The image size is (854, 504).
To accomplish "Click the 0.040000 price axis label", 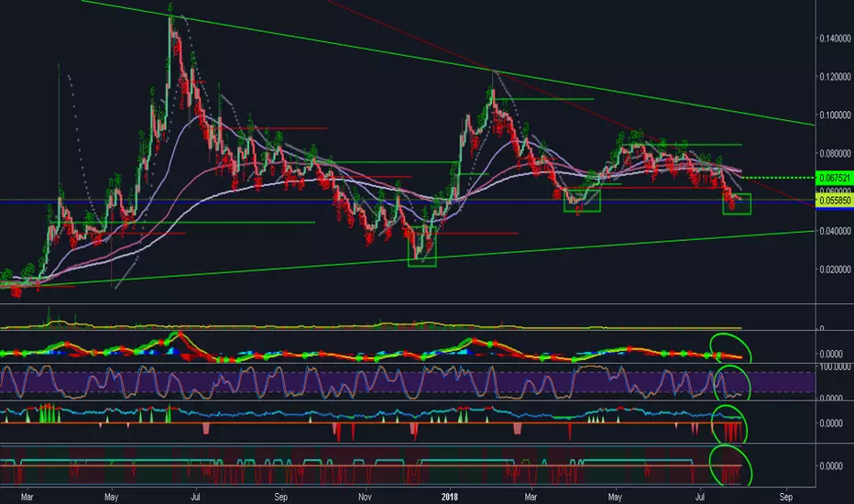I will tap(835, 231).
